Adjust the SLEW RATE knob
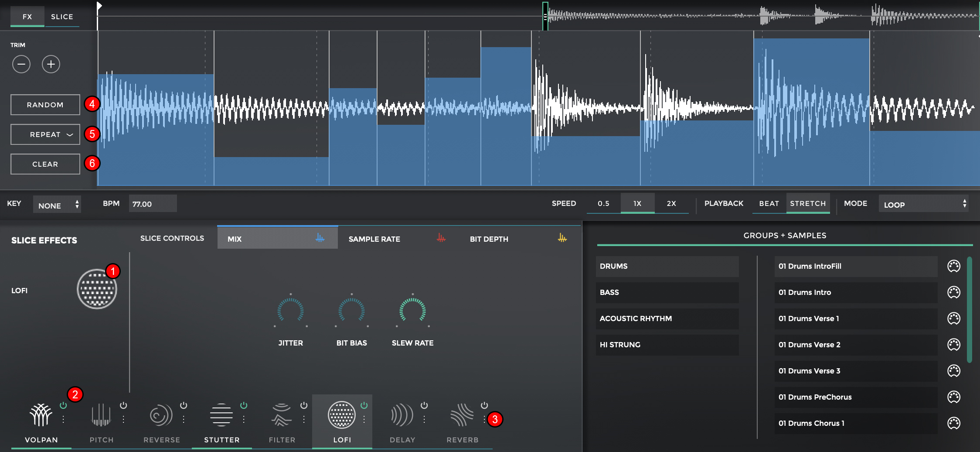 412,311
